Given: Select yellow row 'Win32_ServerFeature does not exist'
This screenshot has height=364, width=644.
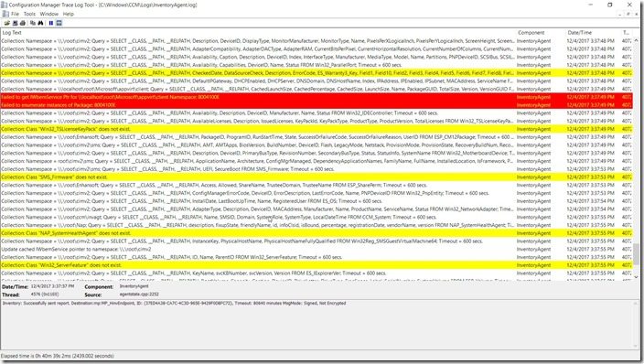Looking at the screenshot, I should (x=317, y=265).
